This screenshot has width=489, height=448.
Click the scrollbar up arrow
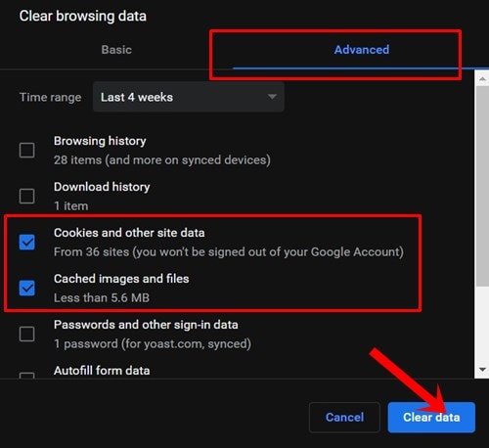click(482, 78)
